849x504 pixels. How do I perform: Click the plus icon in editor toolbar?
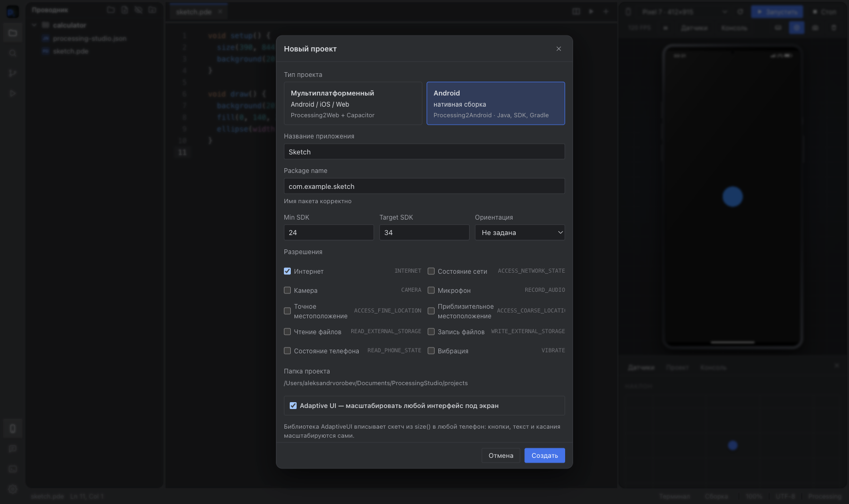tap(606, 12)
